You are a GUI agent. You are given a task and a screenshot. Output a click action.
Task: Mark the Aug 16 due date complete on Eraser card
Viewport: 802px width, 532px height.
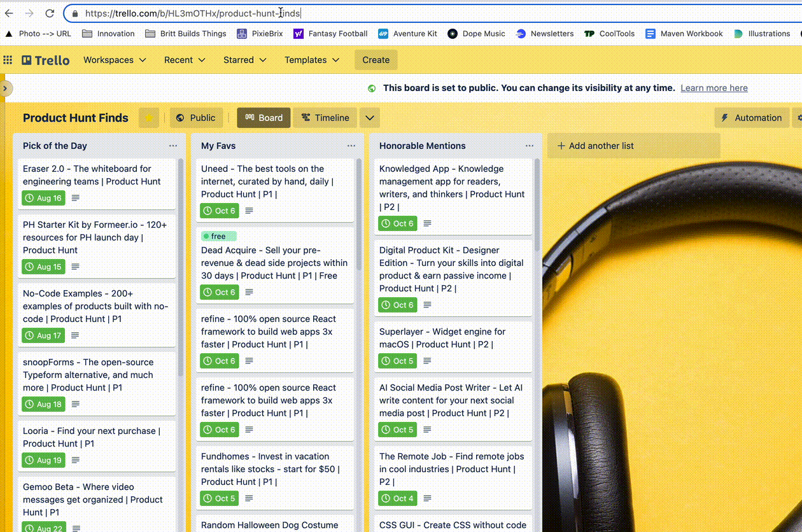click(43, 198)
